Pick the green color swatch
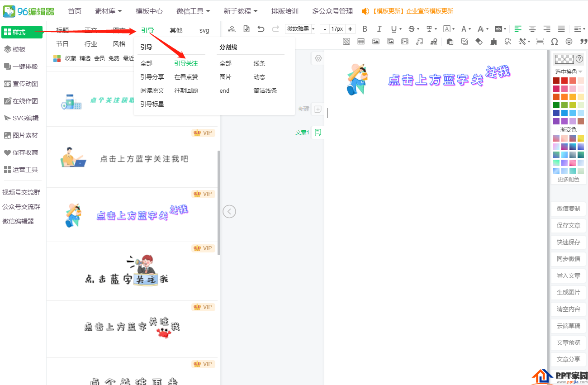Viewport: 588px width, 385px height. coord(556,105)
